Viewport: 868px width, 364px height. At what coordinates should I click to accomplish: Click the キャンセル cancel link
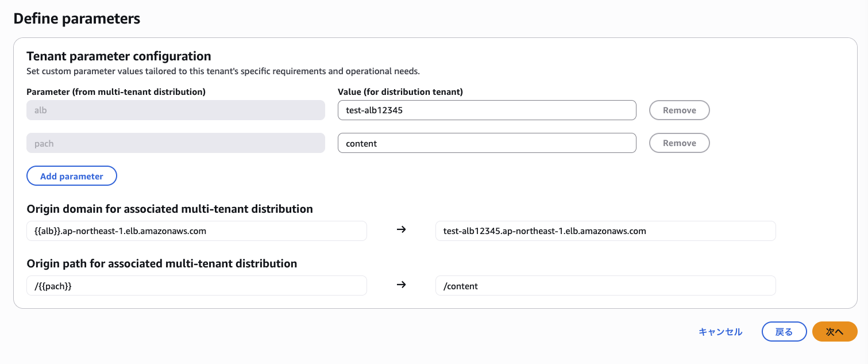pyautogui.click(x=720, y=332)
